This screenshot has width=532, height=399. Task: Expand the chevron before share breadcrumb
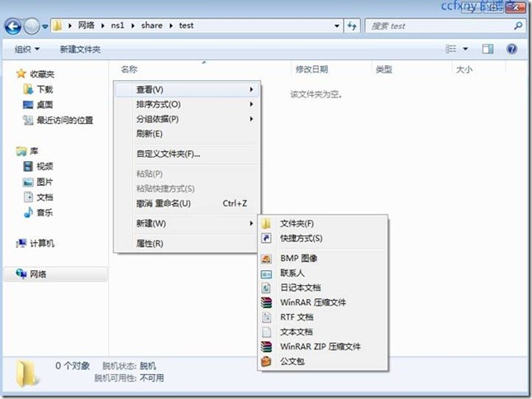133,26
